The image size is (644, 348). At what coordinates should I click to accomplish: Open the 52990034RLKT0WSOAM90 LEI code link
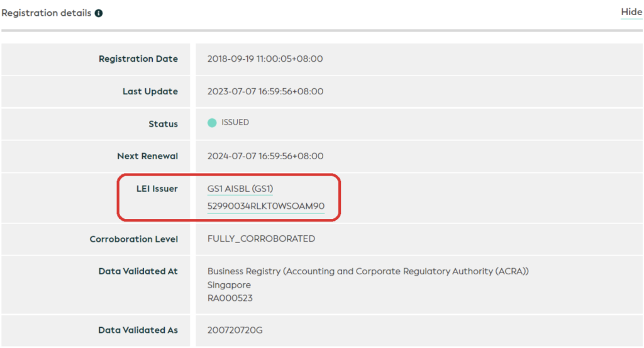point(265,206)
